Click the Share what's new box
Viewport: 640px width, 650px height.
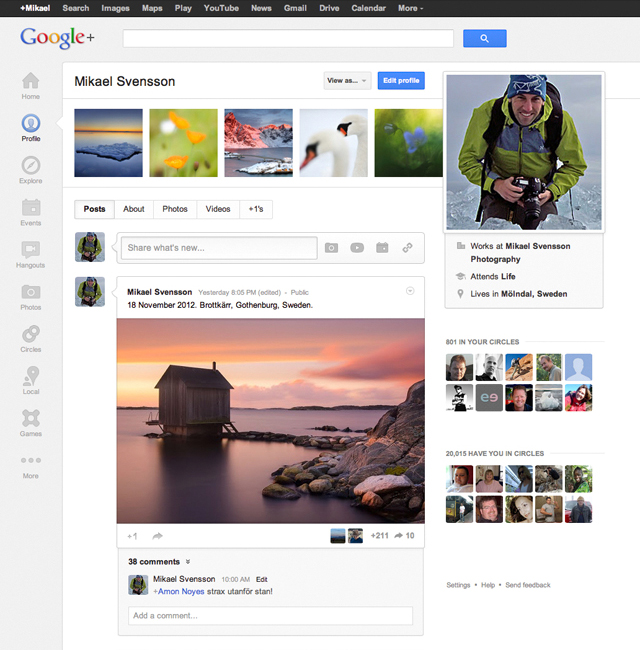(219, 248)
